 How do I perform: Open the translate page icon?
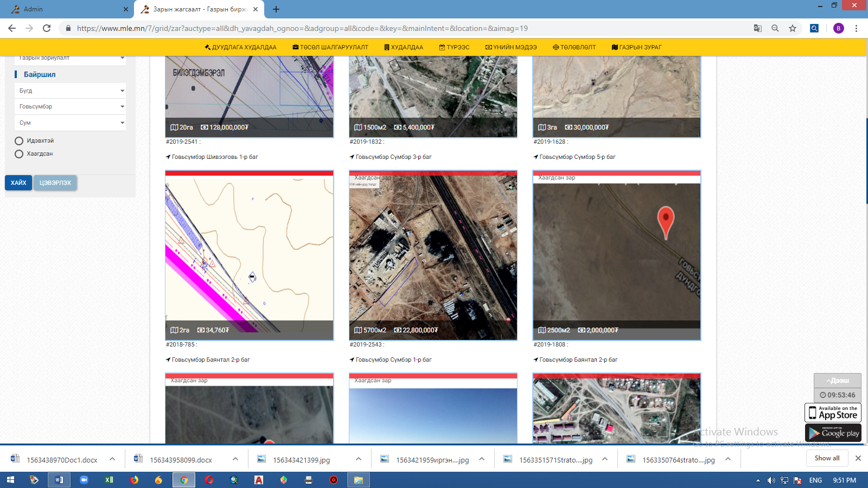coord(758,28)
